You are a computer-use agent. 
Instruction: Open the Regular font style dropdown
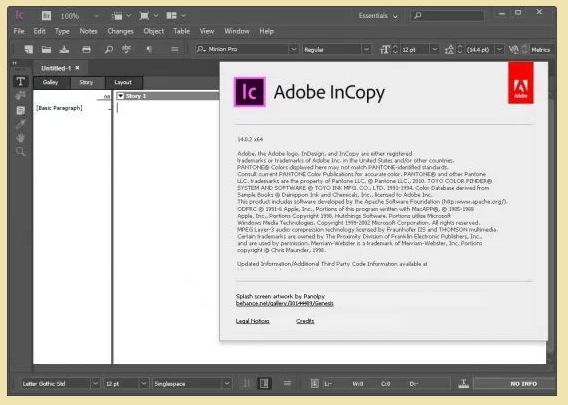click(367, 49)
